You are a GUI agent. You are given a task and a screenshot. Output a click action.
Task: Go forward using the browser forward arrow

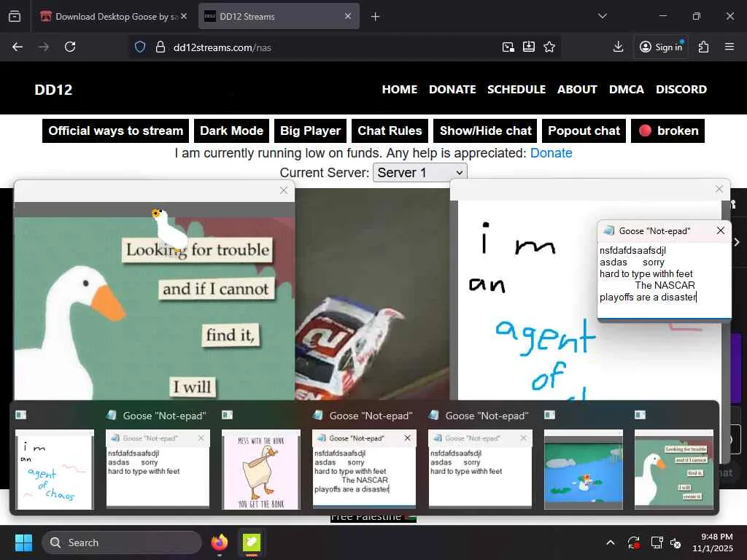click(x=43, y=47)
